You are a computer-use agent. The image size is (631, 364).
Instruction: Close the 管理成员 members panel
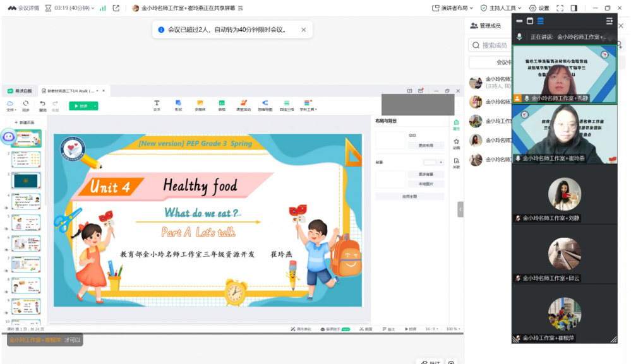point(621,26)
